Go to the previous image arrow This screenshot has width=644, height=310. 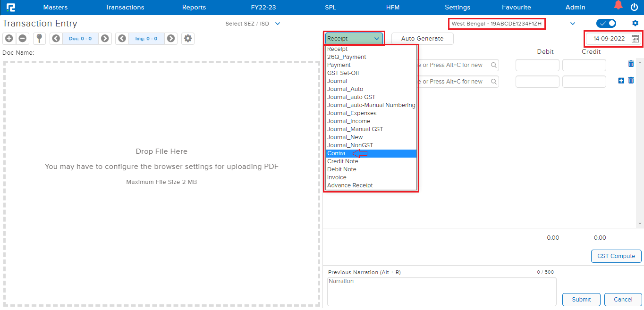click(x=122, y=39)
